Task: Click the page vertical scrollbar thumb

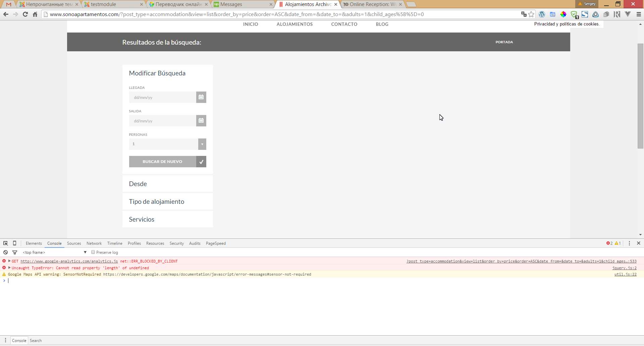Action: [x=640, y=96]
